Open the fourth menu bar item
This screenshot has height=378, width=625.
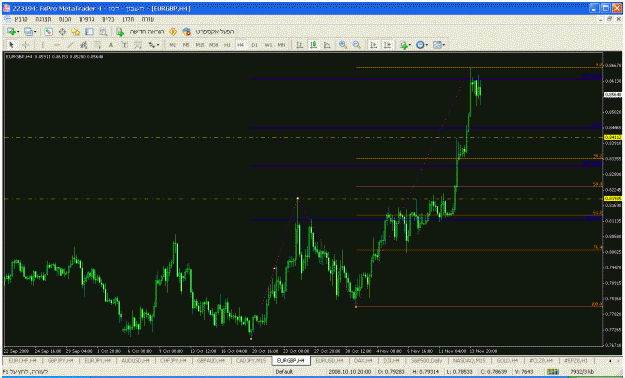click(x=86, y=19)
